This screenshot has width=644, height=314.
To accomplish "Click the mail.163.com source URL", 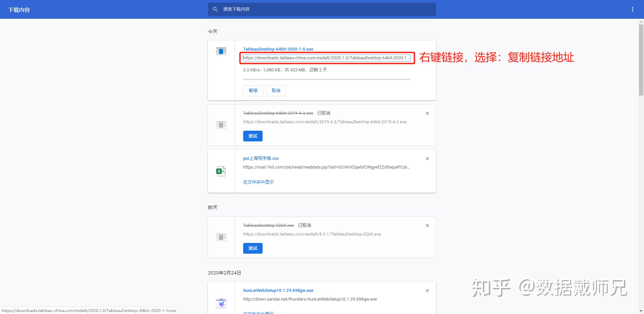I will pyautogui.click(x=327, y=167).
